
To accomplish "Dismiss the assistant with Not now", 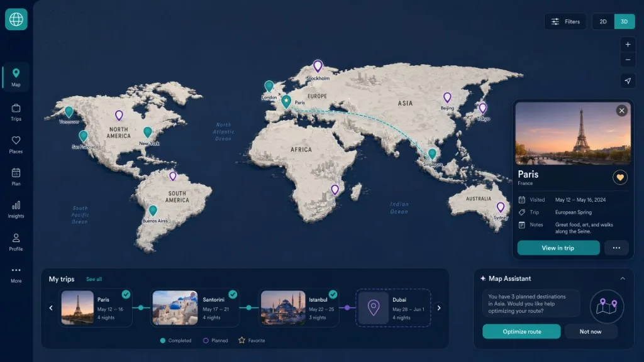I will pyautogui.click(x=591, y=332).
